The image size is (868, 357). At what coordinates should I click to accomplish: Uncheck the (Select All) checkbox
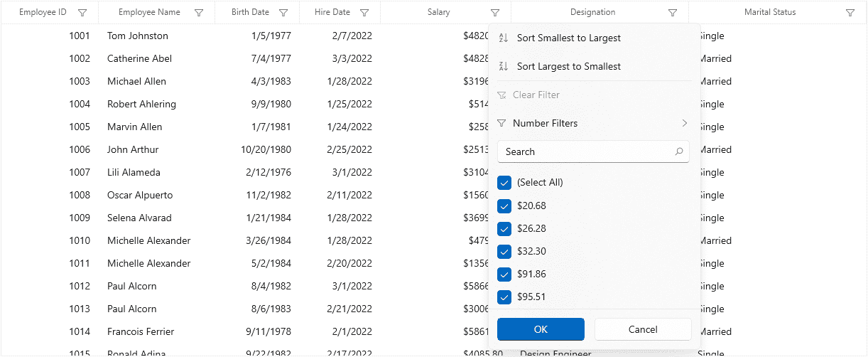pos(504,183)
